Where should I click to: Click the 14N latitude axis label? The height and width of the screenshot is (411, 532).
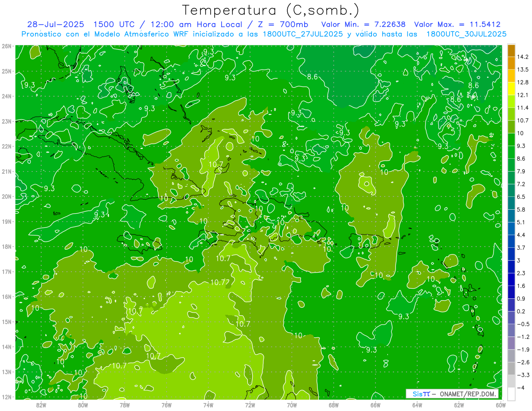click(7, 347)
